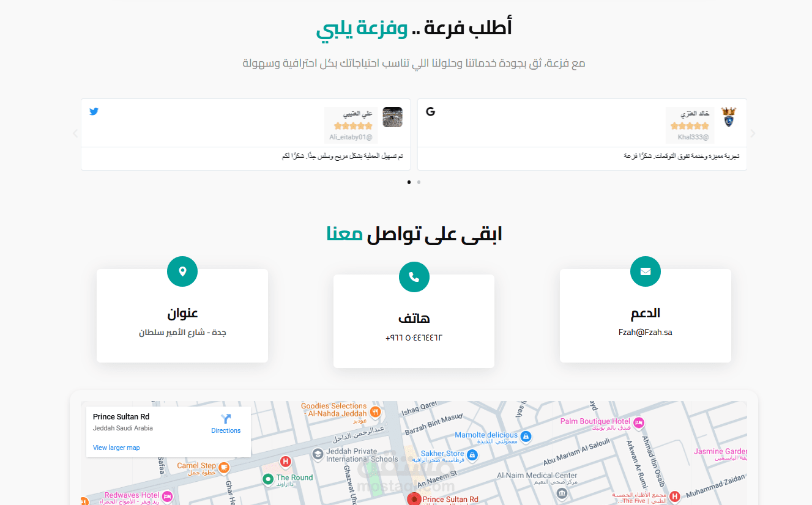Click the الدعم card heading

(646, 314)
